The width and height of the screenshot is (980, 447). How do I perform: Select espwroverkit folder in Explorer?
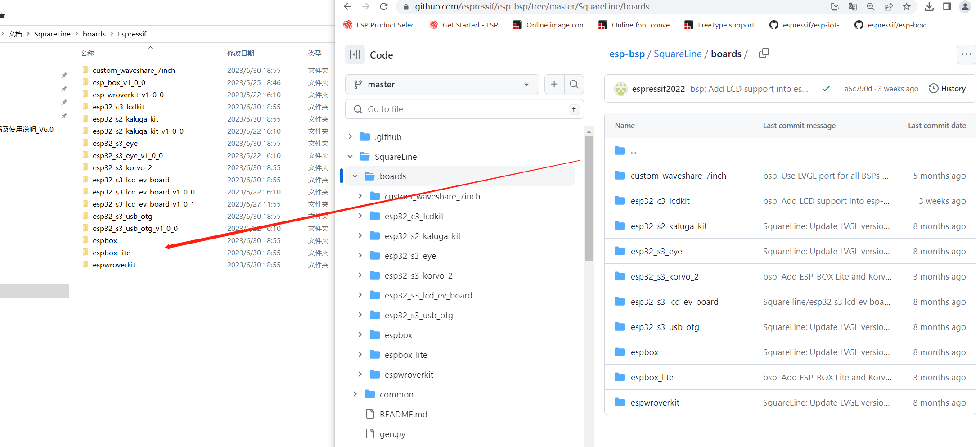coord(114,265)
